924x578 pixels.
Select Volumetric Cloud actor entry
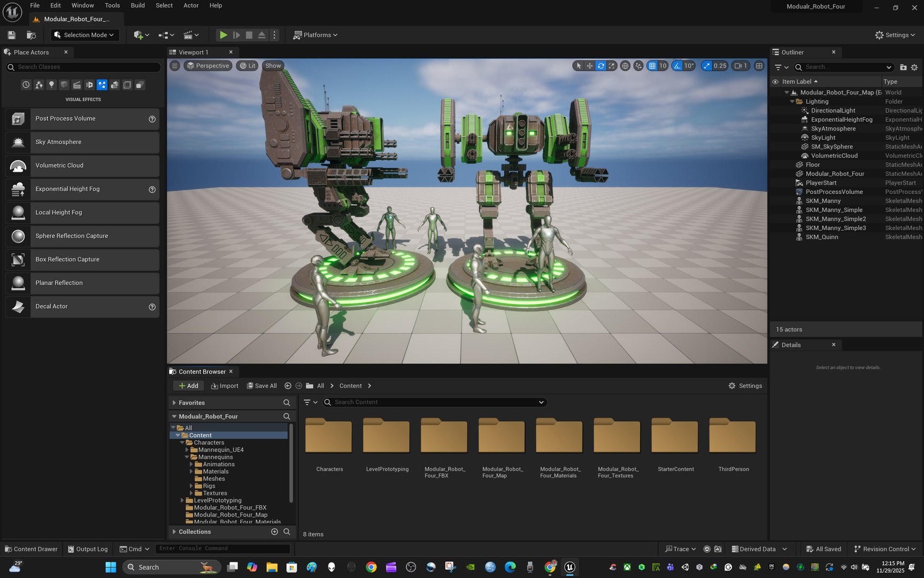[x=82, y=165]
